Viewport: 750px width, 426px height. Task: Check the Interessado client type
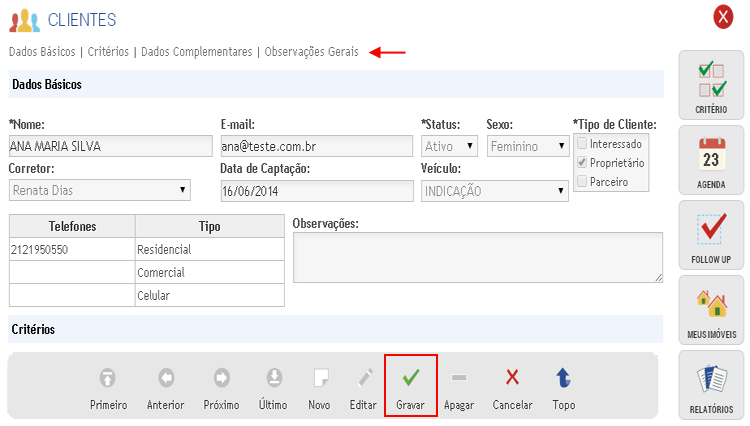[582, 144]
